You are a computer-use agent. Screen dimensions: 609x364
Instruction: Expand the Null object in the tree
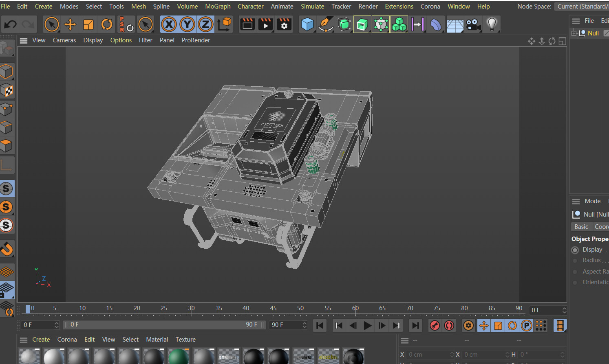(574, 33)
